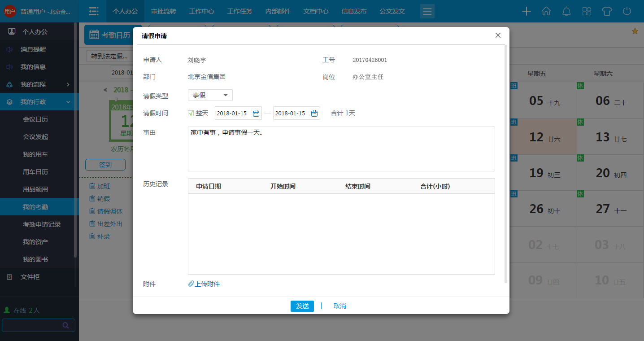Collapse the 我的行政 sidebar section
The height and width of the screenshot is (341, 644).
(x=68, y=102)
